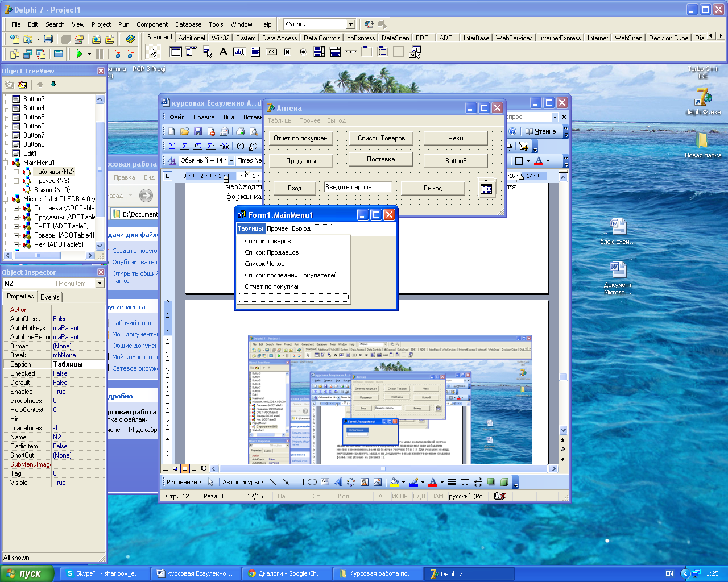Open Object Inspector N2 component dropdown

(100, 284)
